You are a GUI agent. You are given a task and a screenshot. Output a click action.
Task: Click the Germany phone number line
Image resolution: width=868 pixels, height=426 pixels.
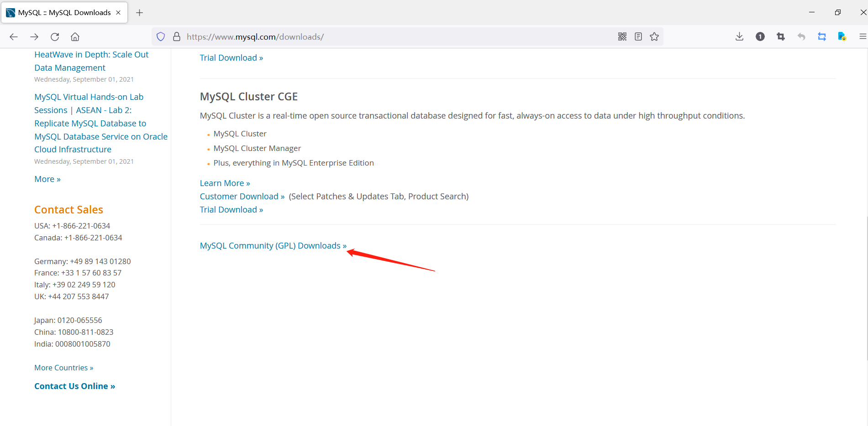point(83,262)
